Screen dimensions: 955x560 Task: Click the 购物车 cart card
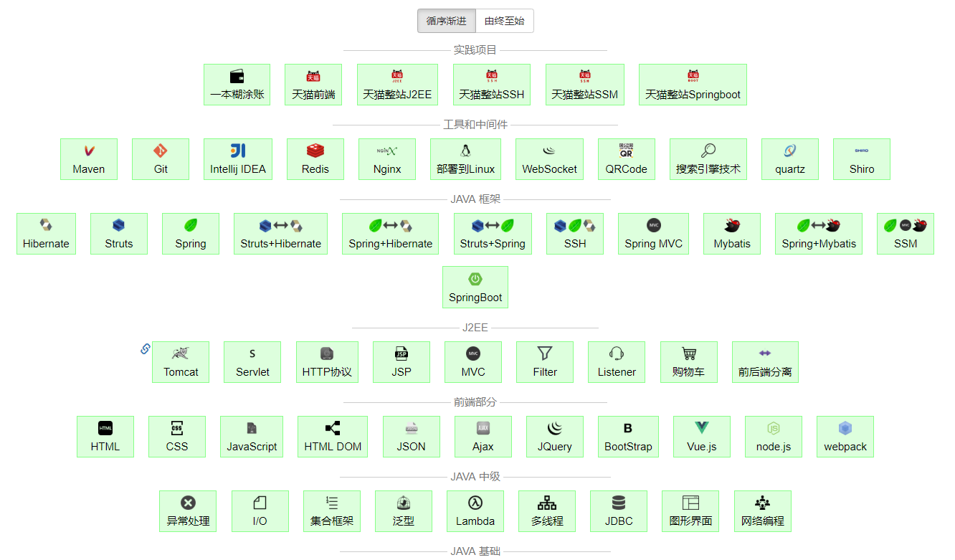[x=688, y=362]
